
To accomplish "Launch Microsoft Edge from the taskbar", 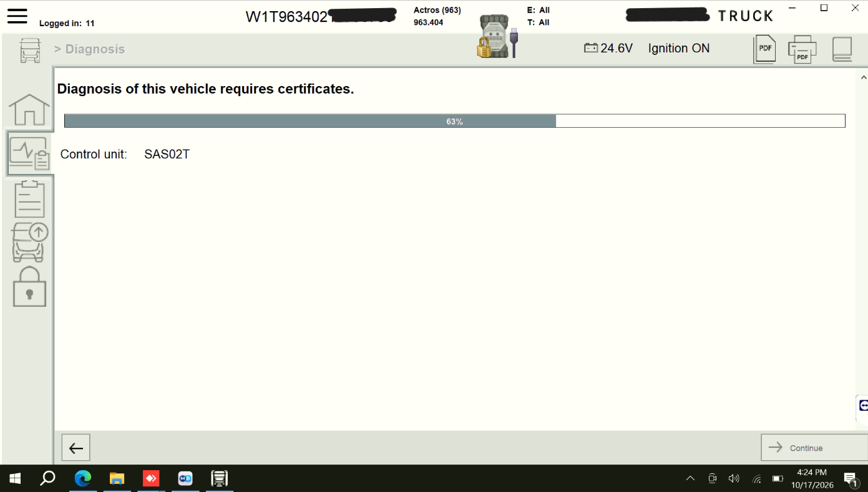I will pos(83,478).
